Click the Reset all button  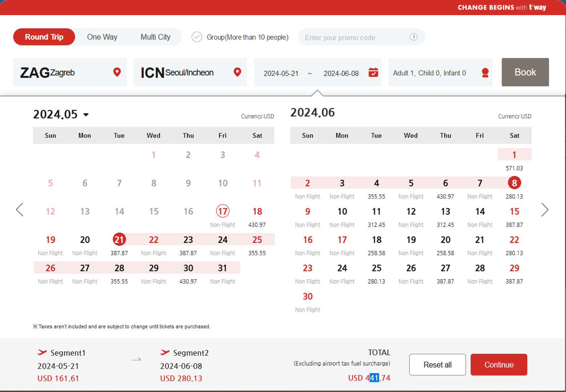point(437,365)
